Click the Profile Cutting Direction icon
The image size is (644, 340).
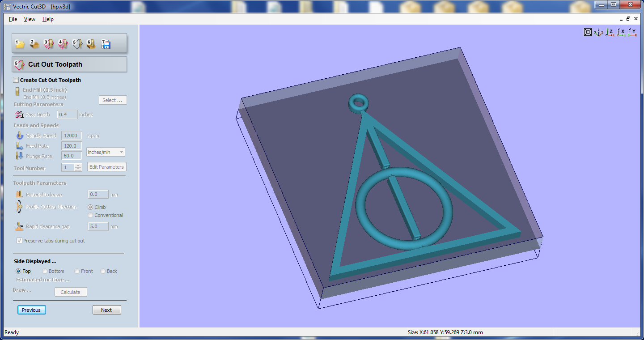tap(19, 207)
